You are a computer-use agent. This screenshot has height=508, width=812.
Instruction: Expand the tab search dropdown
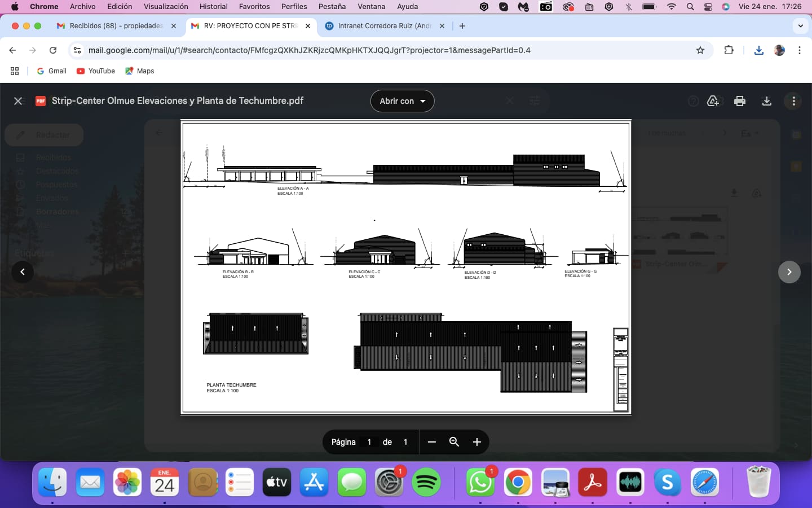[x=800, y=26]
